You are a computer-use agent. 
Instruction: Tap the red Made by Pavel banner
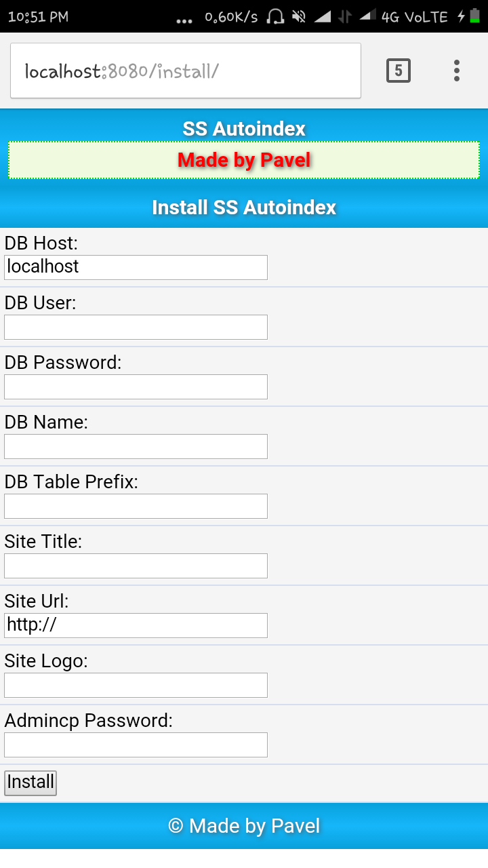click(x=244, y=160)
